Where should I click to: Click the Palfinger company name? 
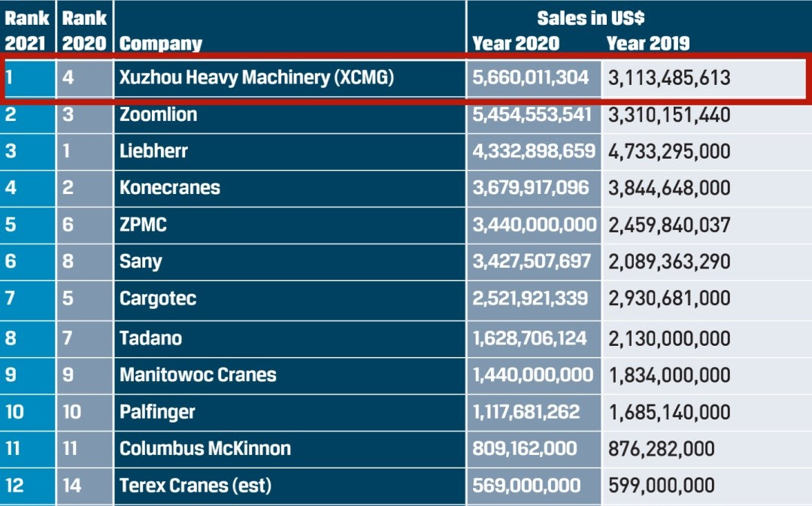[x=157, y=412]
